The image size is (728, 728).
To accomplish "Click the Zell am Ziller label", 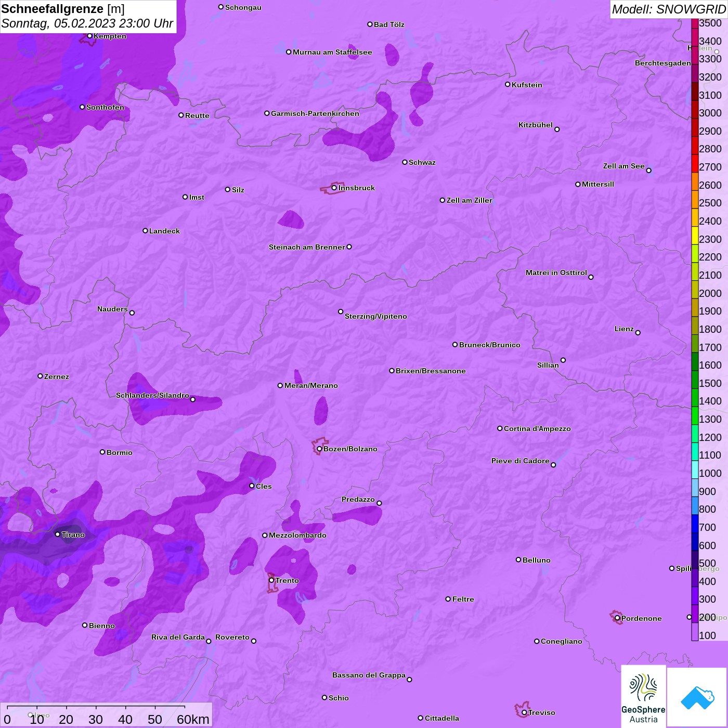I will point(470,200).
